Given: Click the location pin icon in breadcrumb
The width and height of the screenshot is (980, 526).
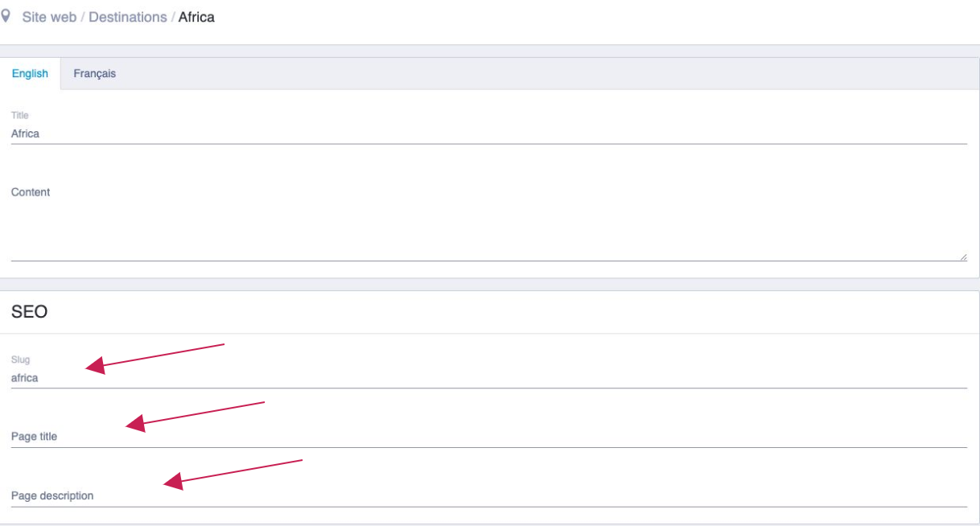Looking at the screenshot, I should [x=6, y=16].
